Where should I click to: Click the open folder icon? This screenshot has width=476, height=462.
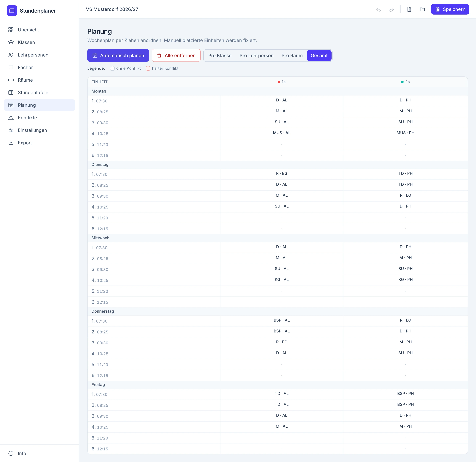click(x=422, y=9)
